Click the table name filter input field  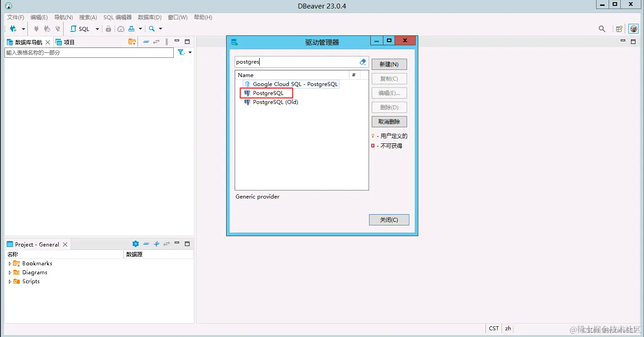[x=89, y=52]
